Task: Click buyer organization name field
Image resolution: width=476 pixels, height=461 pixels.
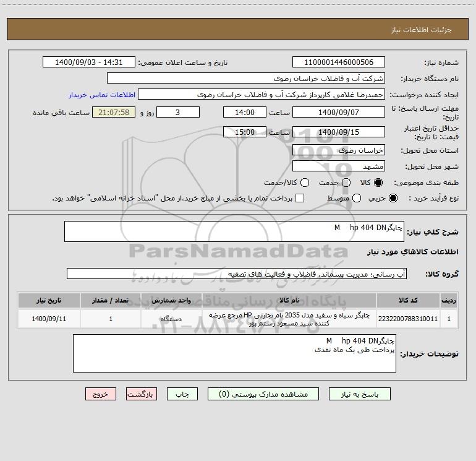Action: 246,79
